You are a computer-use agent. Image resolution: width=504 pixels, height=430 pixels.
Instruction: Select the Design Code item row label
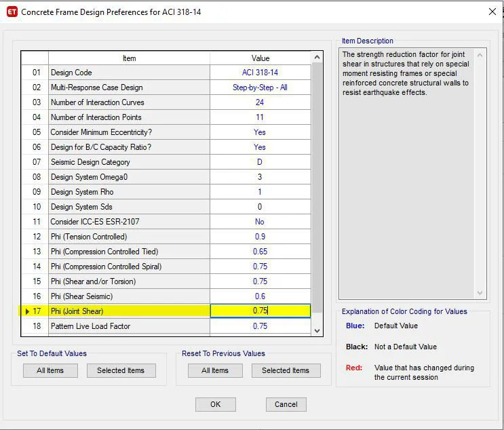point(71,73)
